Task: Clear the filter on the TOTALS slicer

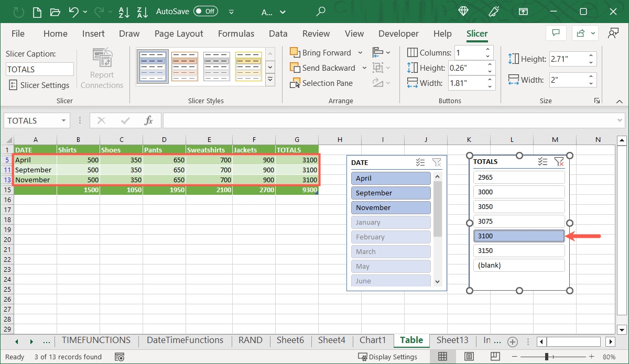Action: tap(560, 161)
